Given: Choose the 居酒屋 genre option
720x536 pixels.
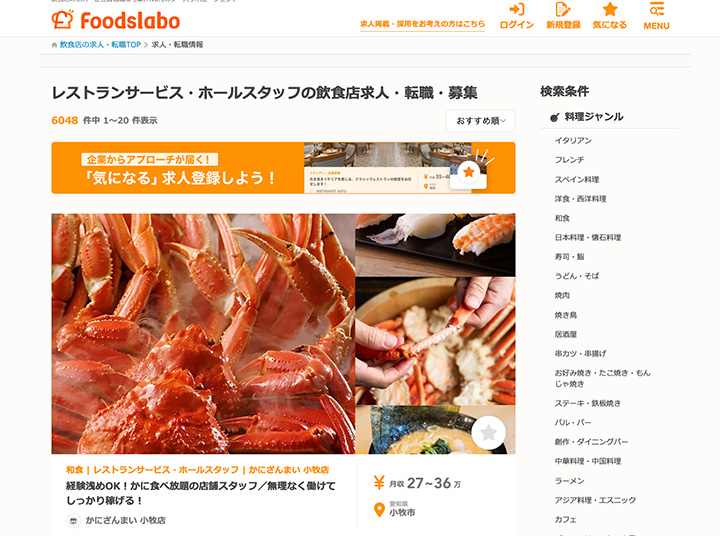Looking at the screenshot, I should point(566,334).
